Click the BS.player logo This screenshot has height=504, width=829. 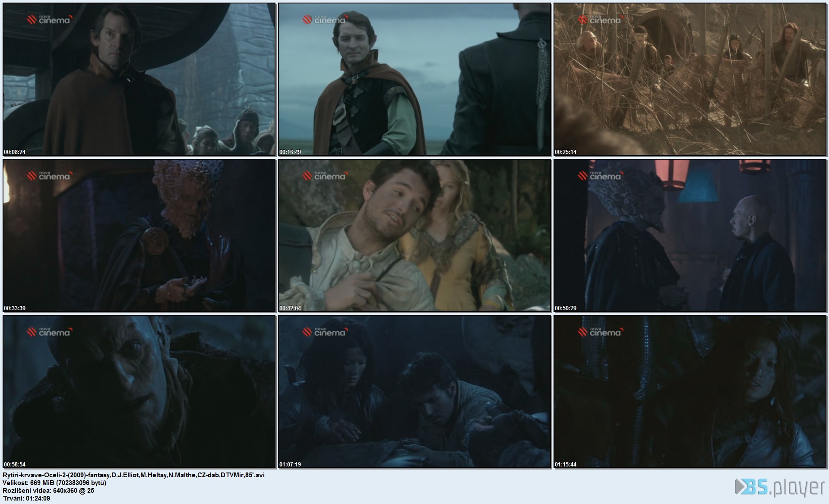click(779, 487)
